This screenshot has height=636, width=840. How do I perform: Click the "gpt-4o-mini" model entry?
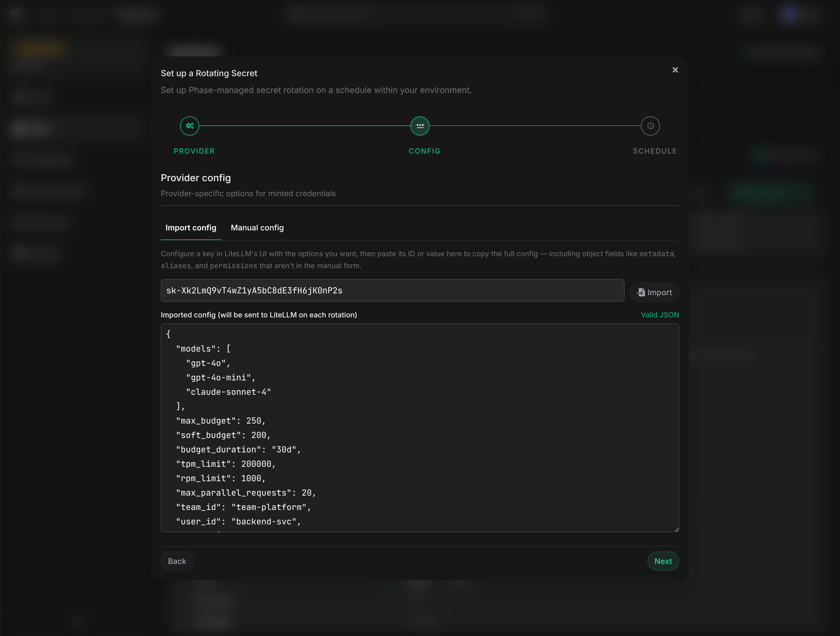(220, 377)
